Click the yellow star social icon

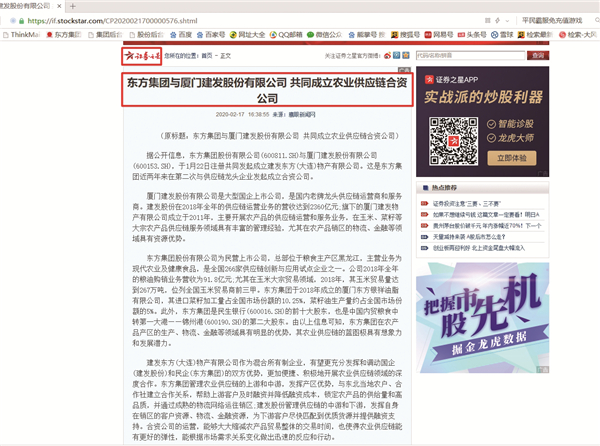(x=406, y=55)
